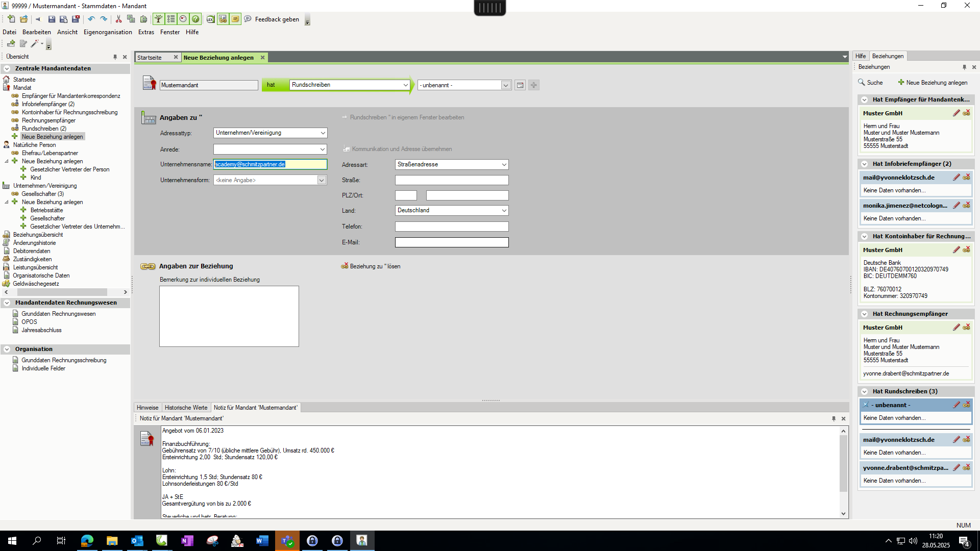Collapse the Hat Rundschreiben section
Image resolution: width=980 pixels, height=551 pixels.
pos(865,392)
